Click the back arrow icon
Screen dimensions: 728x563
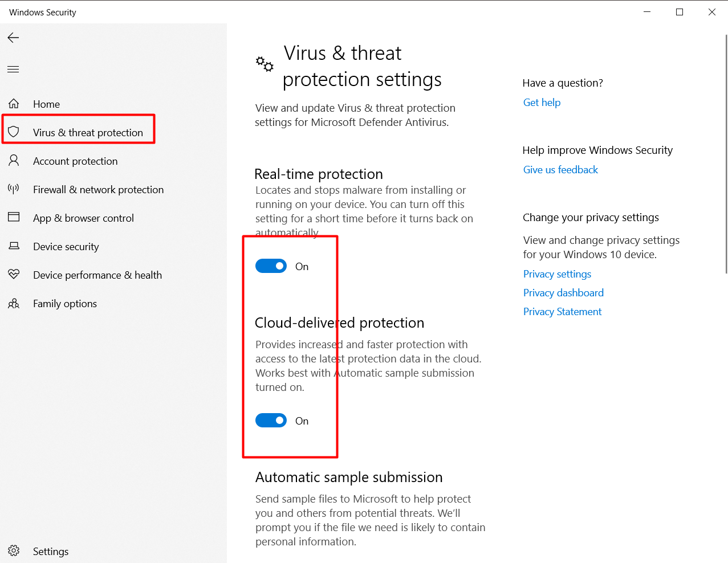pos(13,38)
